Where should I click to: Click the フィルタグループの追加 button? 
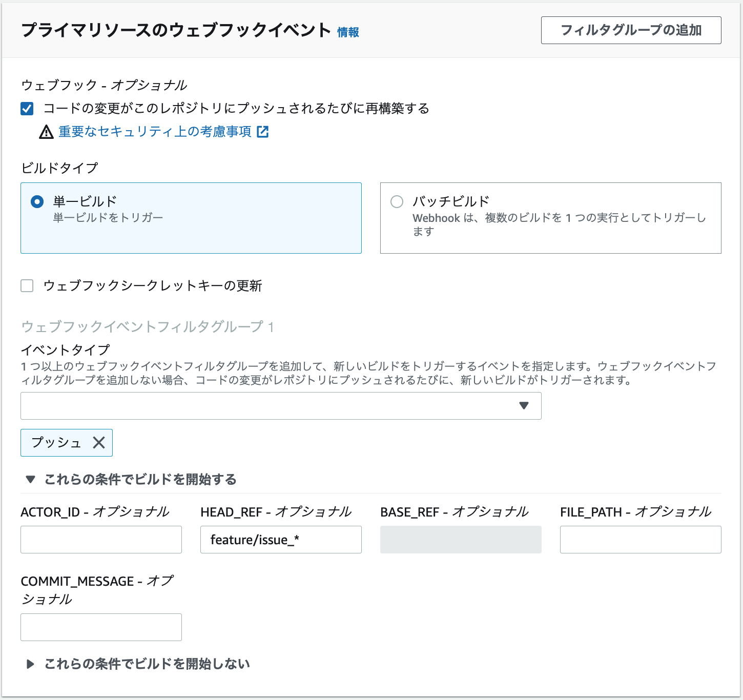click(x=631, y=30)
